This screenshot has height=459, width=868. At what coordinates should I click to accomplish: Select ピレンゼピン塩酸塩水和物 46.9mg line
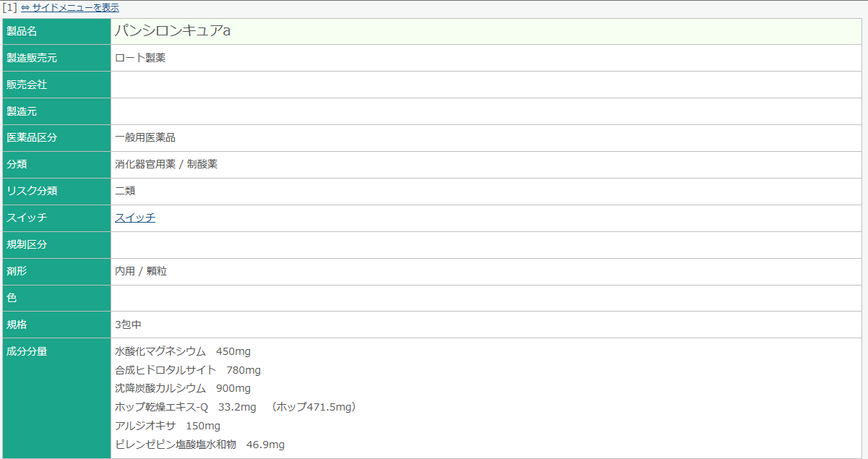(199, 445)
